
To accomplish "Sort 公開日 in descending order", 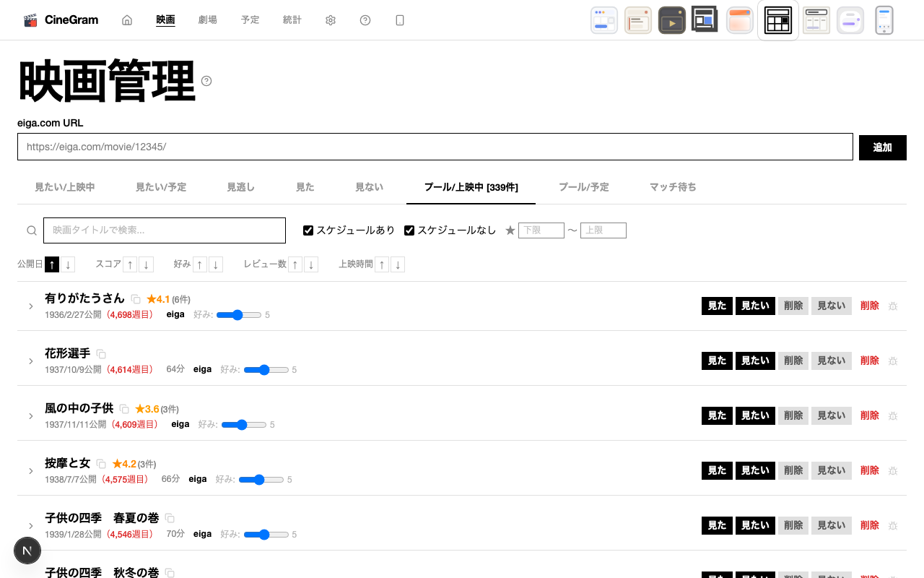I will point(68,264).
